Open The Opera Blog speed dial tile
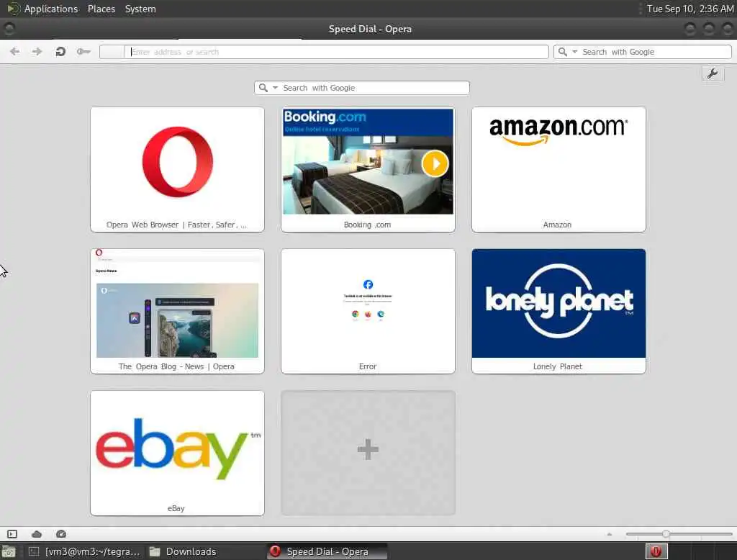Image resolution: width=737 pixels, height=560 pixels. point(177,311)
